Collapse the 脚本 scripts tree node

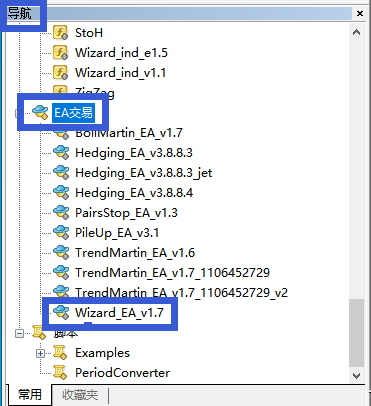(20, 333)
